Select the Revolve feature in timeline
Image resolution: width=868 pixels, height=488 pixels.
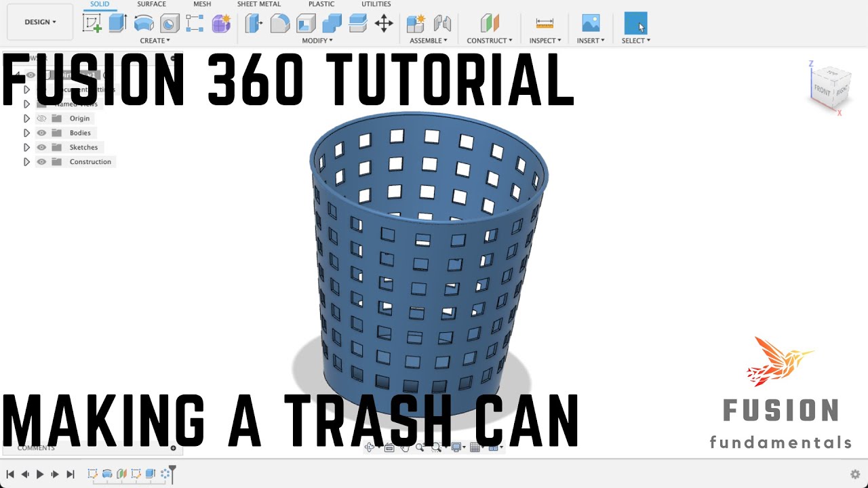(x=107, y=474)
